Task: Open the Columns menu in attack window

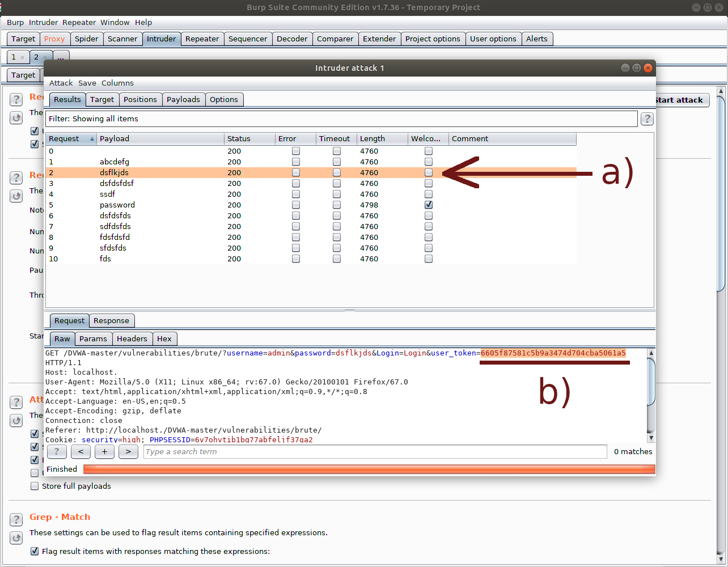Action: pyautogui.click(x=117, y=83)
